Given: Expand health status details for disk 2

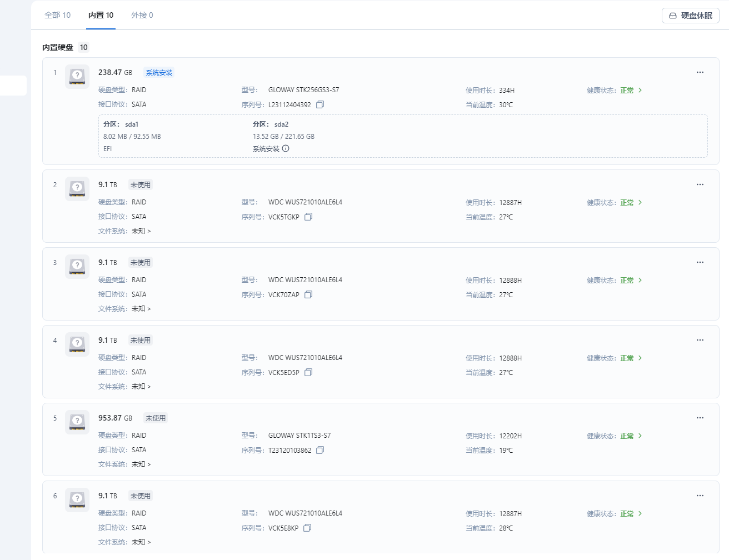Looking at the screenshot, I should pyautogui.click(x=640, y=202).
